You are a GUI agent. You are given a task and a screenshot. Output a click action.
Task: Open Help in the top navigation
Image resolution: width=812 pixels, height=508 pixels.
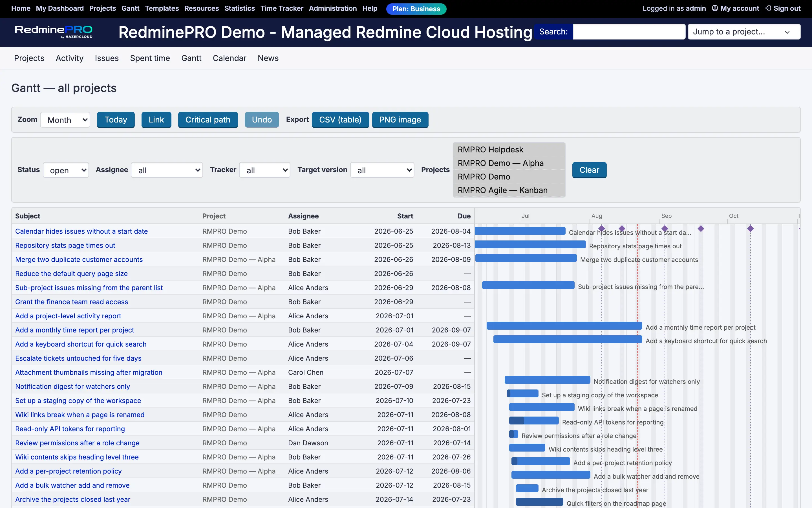click(370, 8)
